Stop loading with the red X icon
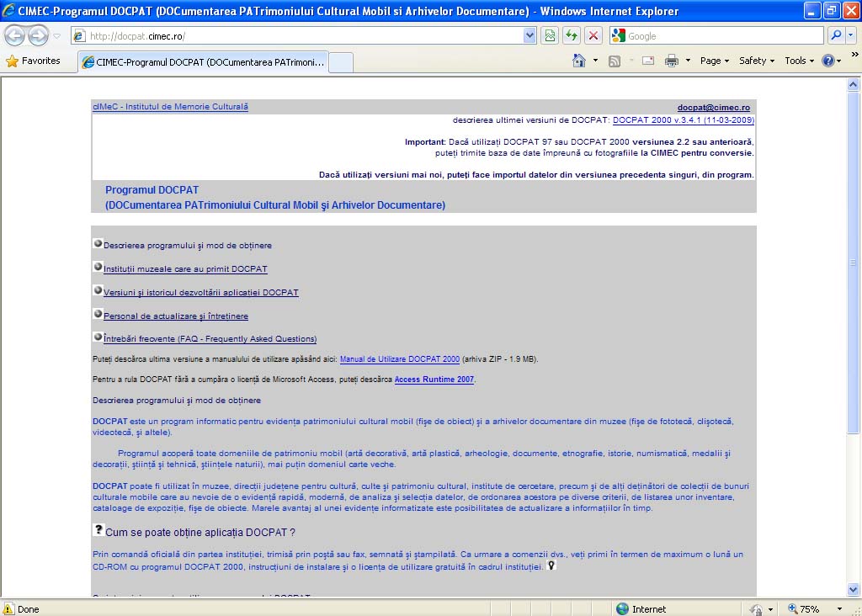The image size is (862, 616). pos(593,36)
